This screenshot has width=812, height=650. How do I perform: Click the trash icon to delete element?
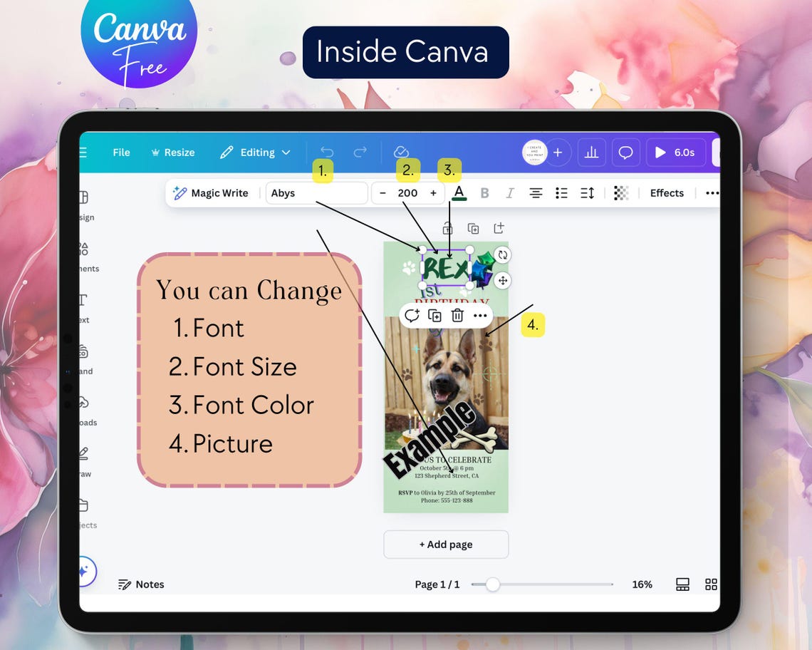pyautogui.click(x=457, y=315)
